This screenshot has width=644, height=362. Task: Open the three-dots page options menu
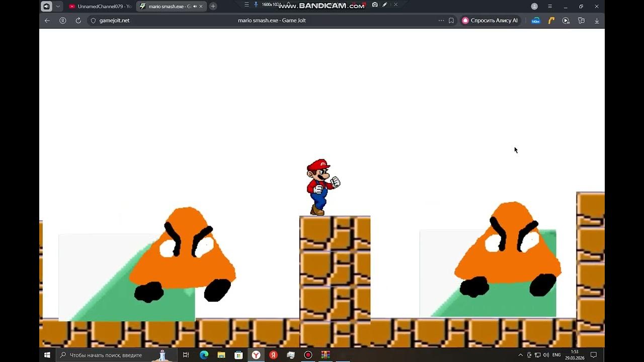click(441, 21)
